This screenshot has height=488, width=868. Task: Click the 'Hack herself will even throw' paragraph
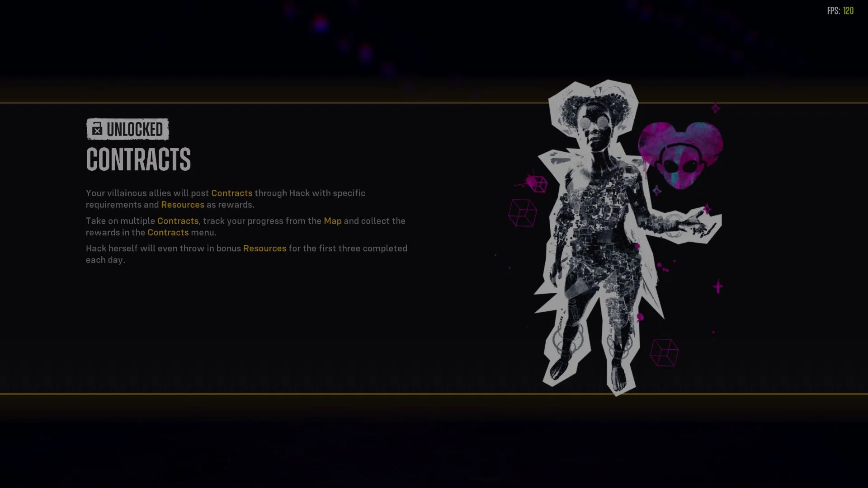click(x=247, y=254)
